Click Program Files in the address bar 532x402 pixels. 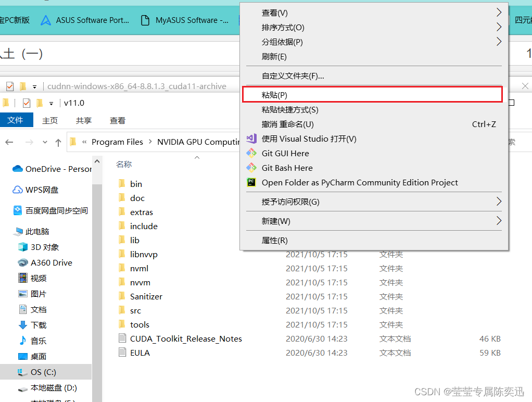tap(118, 142)
